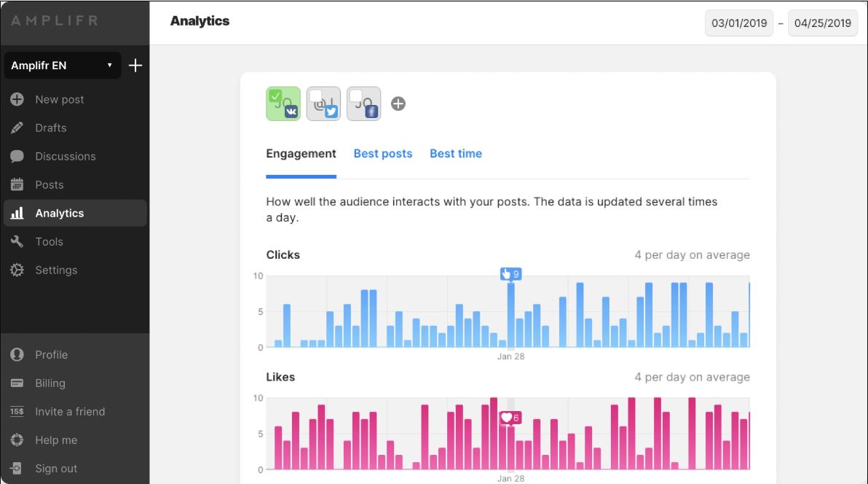Click the Posts calendar icon
This screenshot has height=484, width=868.
17,184
